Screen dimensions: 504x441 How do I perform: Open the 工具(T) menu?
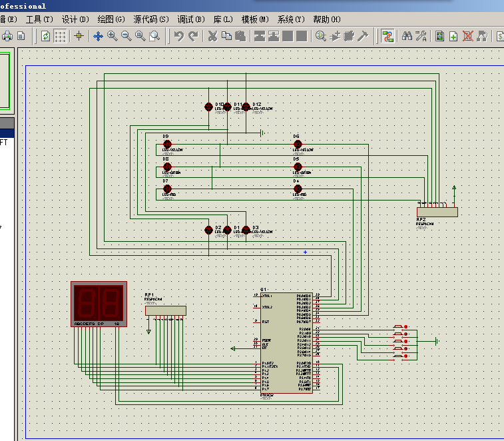click(39, 19)
